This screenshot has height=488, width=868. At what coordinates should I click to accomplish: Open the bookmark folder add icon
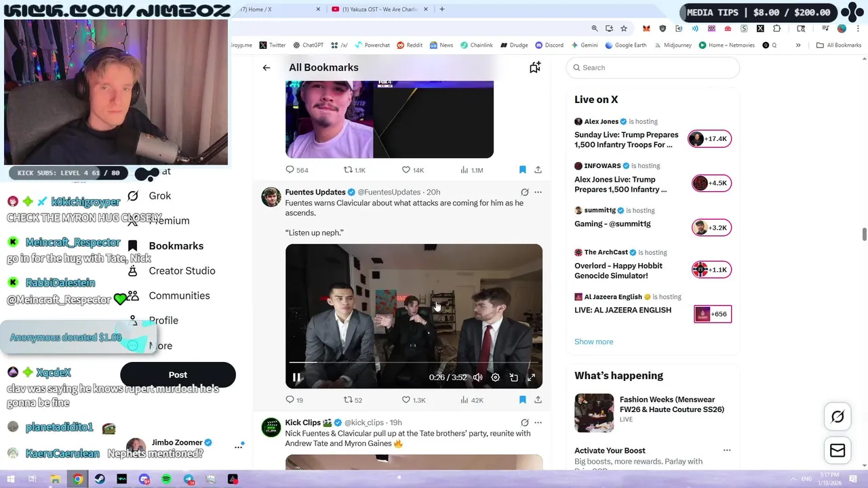[x=535, y=67]
